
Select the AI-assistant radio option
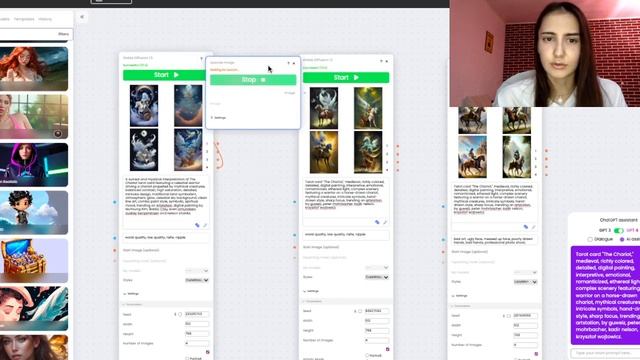tap(622, 239)
